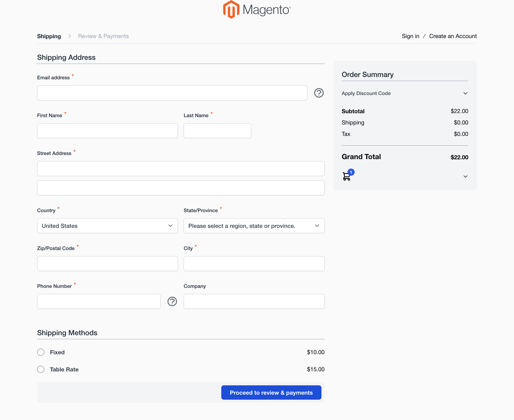
Task: Click the First Name field
Action: (107, 130)
